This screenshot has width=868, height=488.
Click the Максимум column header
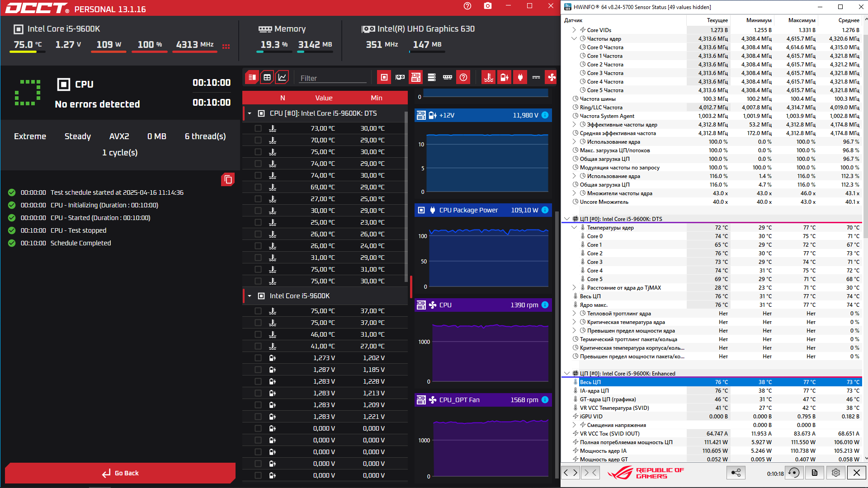[x=802, y=20]
